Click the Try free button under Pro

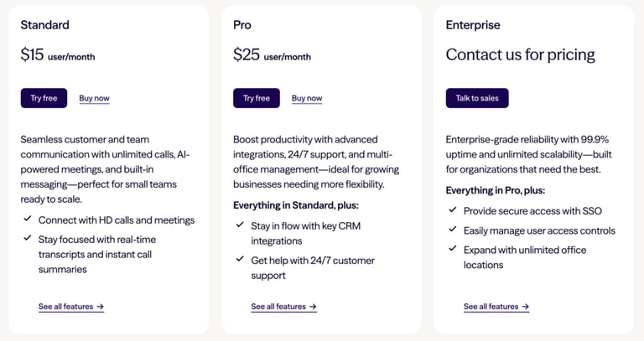[x=257, y=98]
